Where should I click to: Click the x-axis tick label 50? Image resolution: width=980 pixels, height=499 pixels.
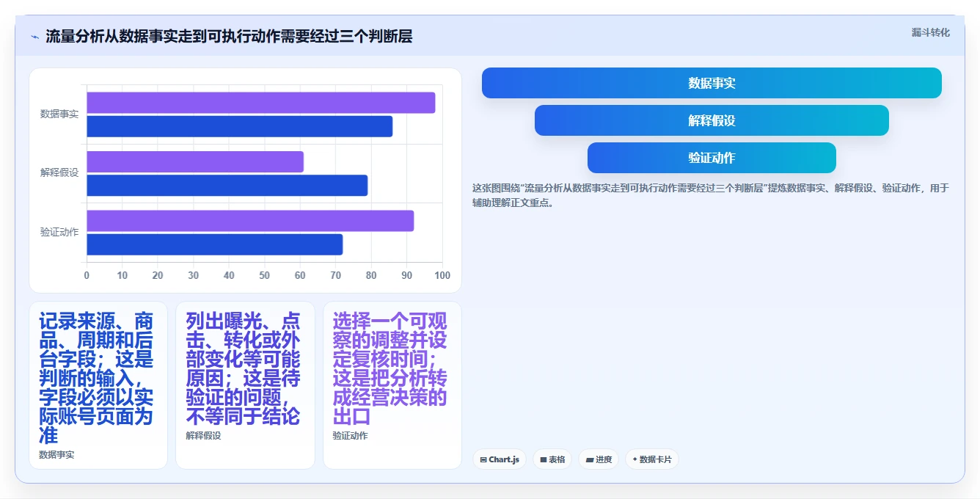click(x=265, y=275)
